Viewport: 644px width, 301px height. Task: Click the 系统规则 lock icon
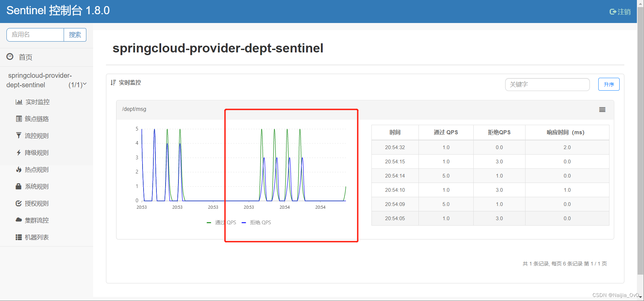[19, 186]
